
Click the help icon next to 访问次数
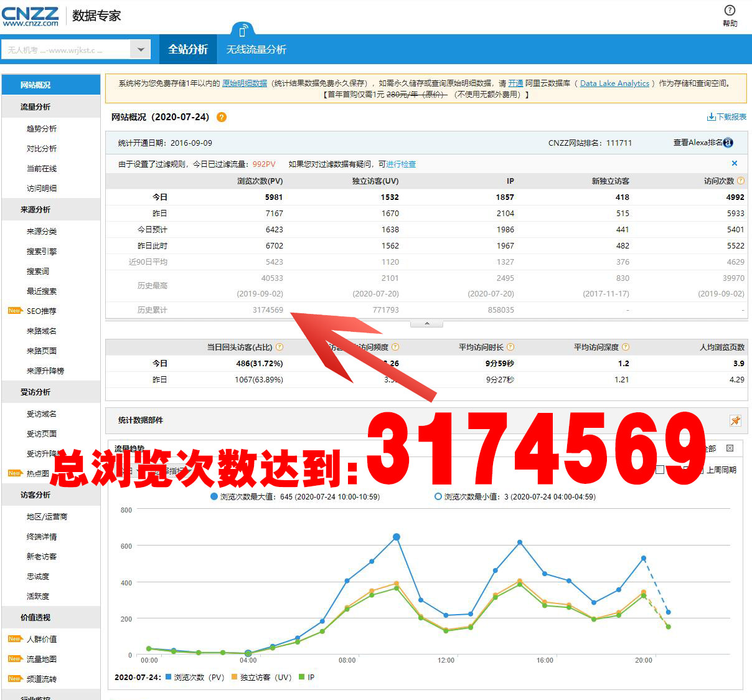coord(741,181)
